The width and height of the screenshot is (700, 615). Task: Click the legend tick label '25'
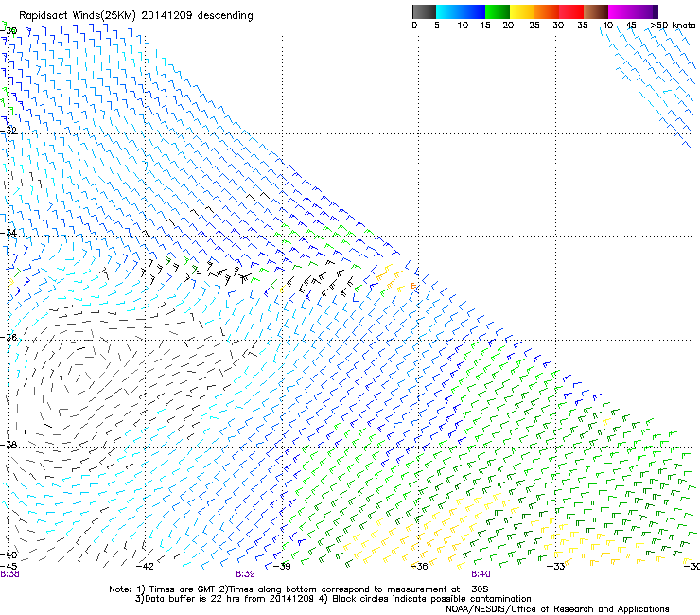pos(534,26)
